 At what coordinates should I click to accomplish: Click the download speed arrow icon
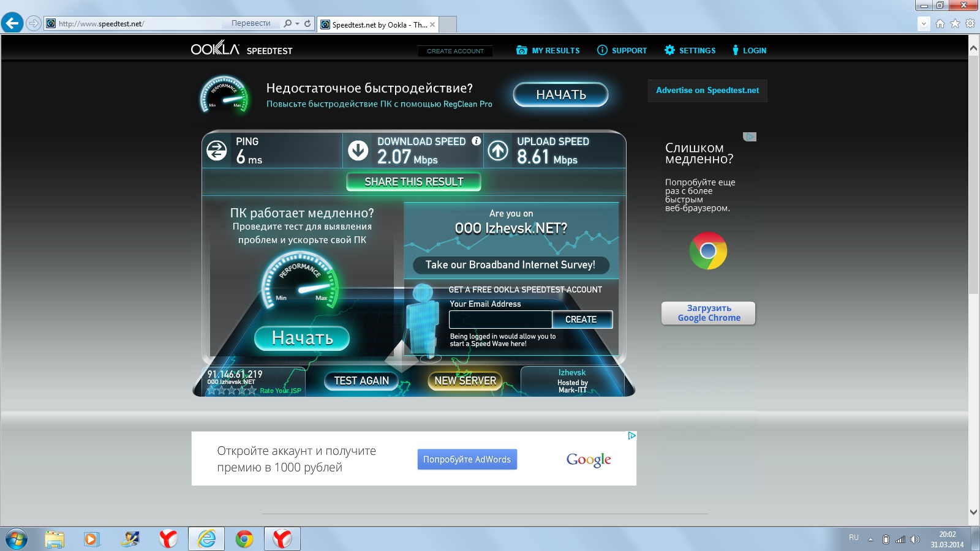(358, 150)
